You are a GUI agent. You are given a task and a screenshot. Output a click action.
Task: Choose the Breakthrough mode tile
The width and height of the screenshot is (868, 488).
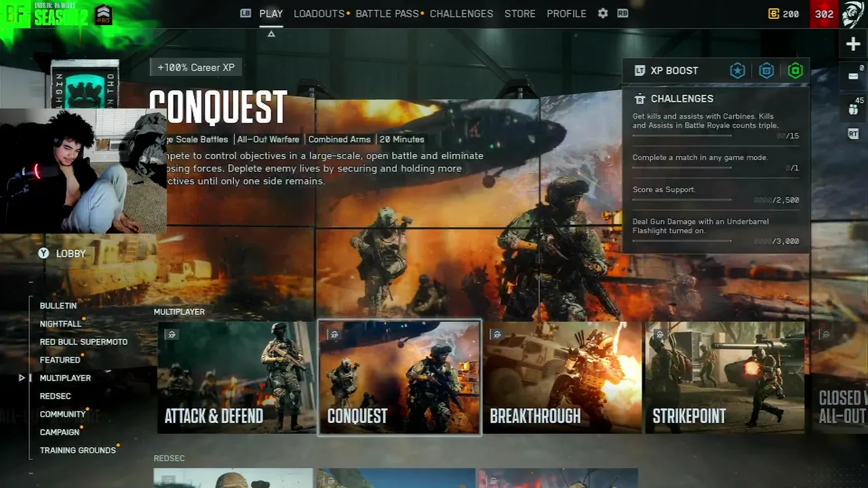tap(562, 377)
